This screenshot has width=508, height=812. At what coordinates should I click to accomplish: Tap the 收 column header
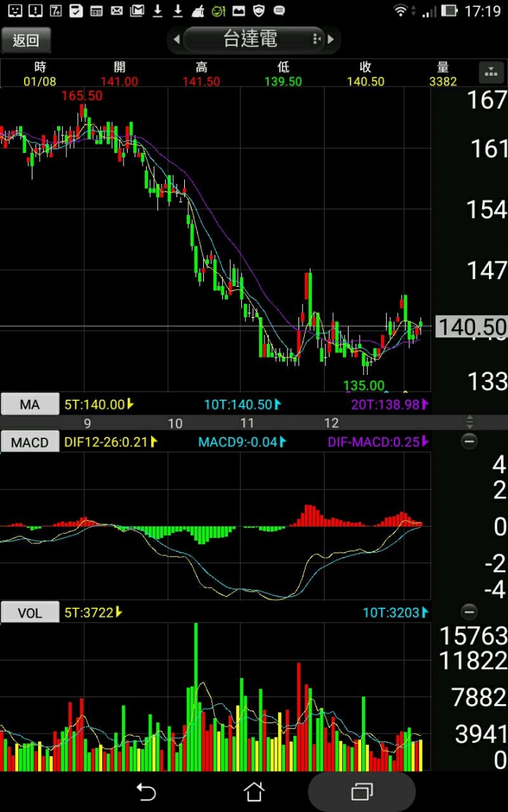tap(366, 68)
